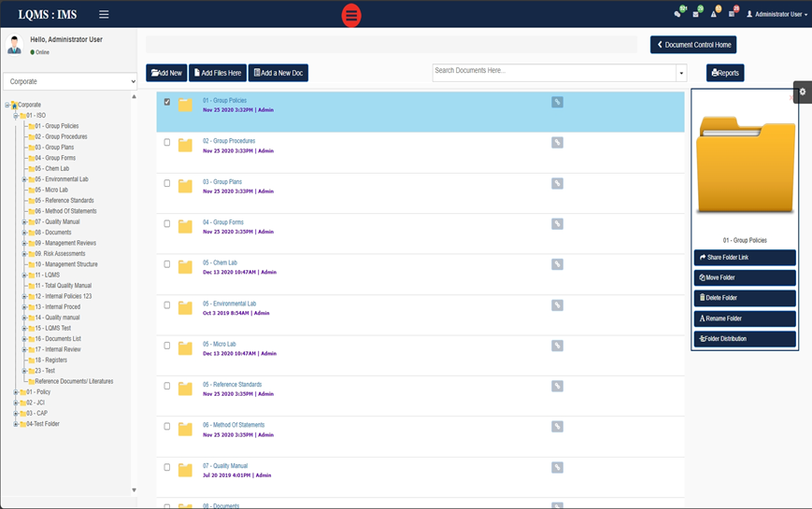Check the 03 - Group Plans checkbox
The width and height of the screenshot is (812, 509).
pos(166,183)
